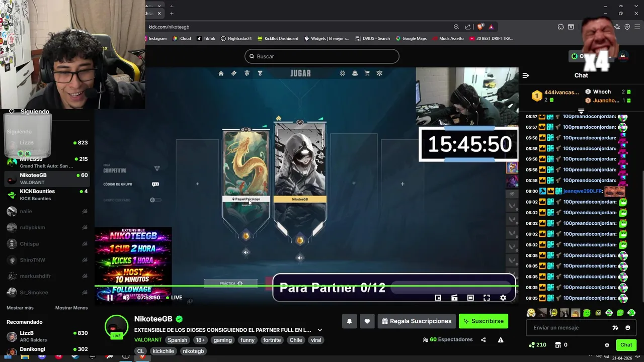Open offline channel rubyckkm

pyautogui.click(x=48, y=227)
